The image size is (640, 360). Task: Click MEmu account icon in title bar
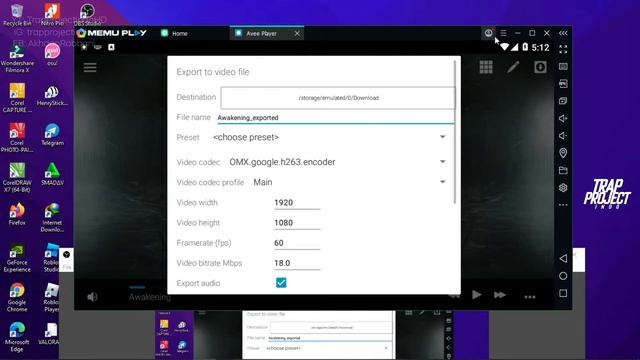click(489, 33)
